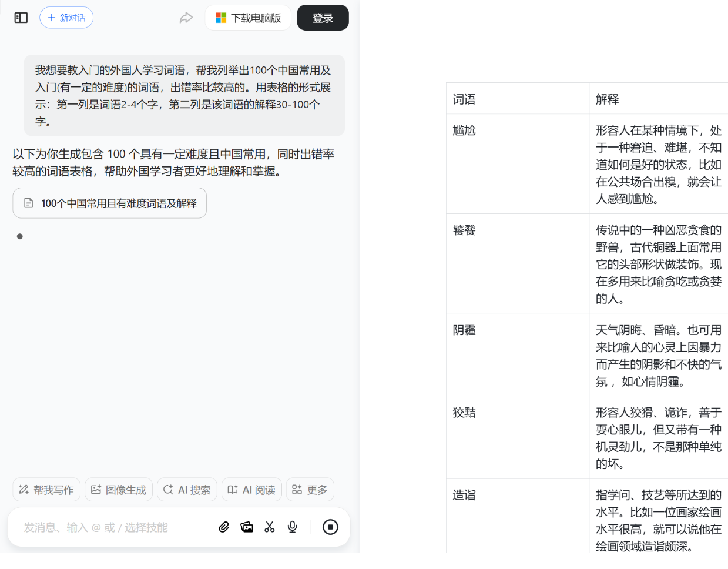
Task: Select the word 尴尬 in table
Action: pyautogui.click(x=464, y=130)
